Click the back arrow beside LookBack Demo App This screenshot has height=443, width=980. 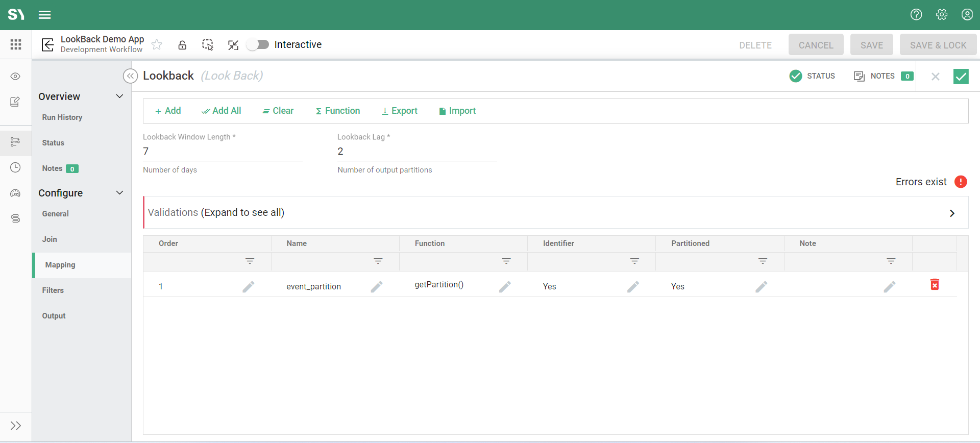(48, 45)
